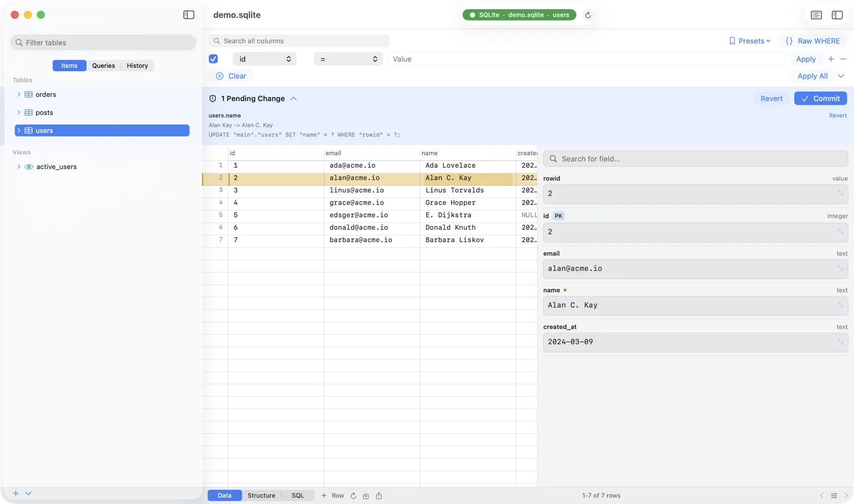
Task: Click the Search all columns field
Action: [x=299, y=41]
